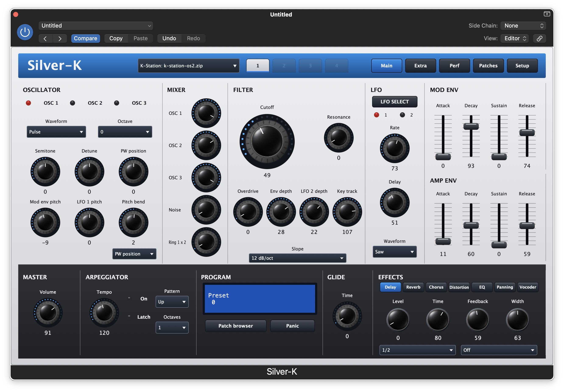The height and width of the screenshot is (392, 564).
Task: Select OSC 2 radio indicator
Action: coord(73,103)
